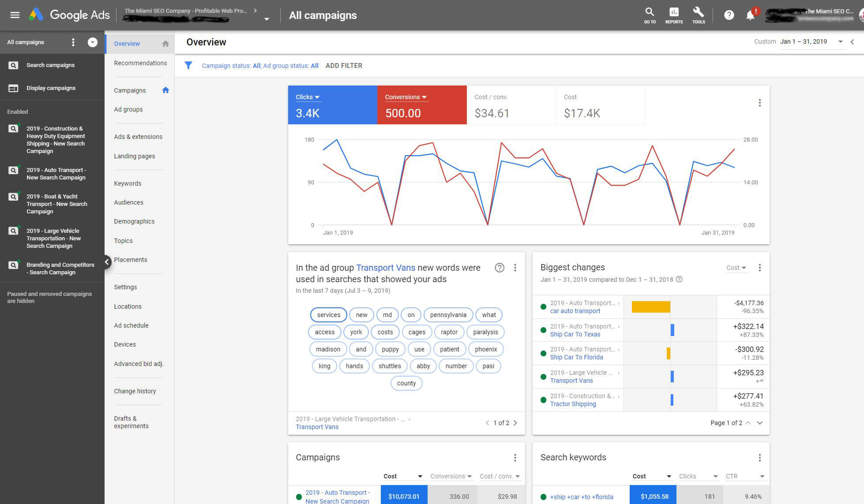The image size is (864, 504).
Task: Open 'car auto transport' ad group link
Action: point(575,311)
